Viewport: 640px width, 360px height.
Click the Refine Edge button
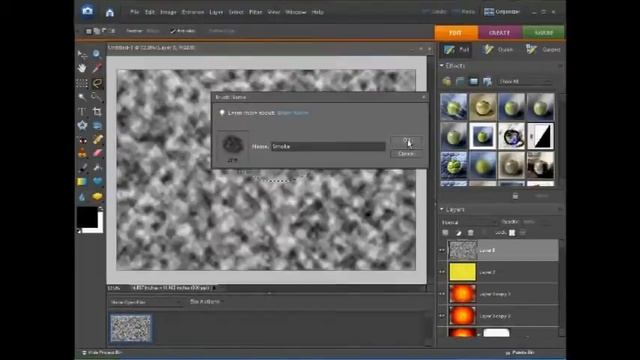point(222,31)
